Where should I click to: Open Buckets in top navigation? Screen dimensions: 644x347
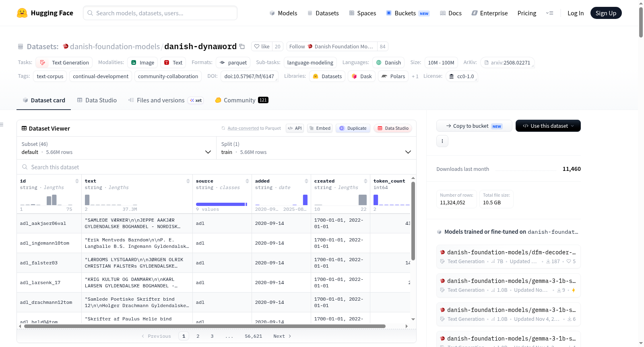(408, 13)
